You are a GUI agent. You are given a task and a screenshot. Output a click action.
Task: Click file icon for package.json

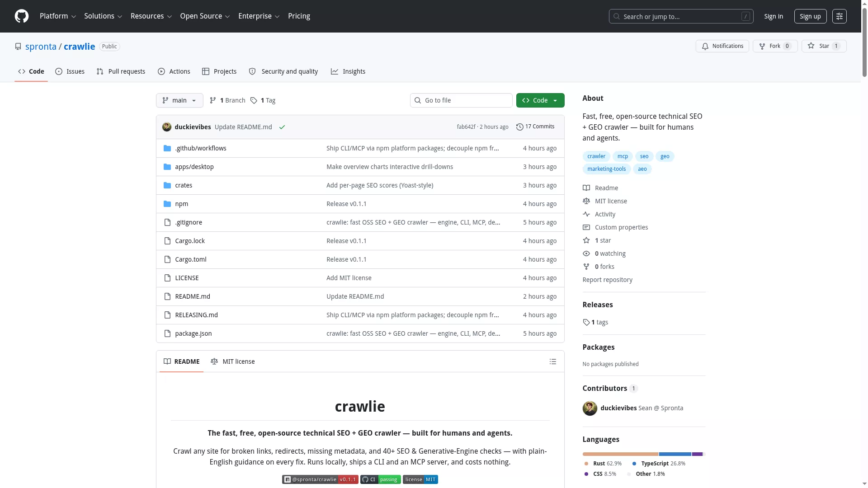coord(167,333)
